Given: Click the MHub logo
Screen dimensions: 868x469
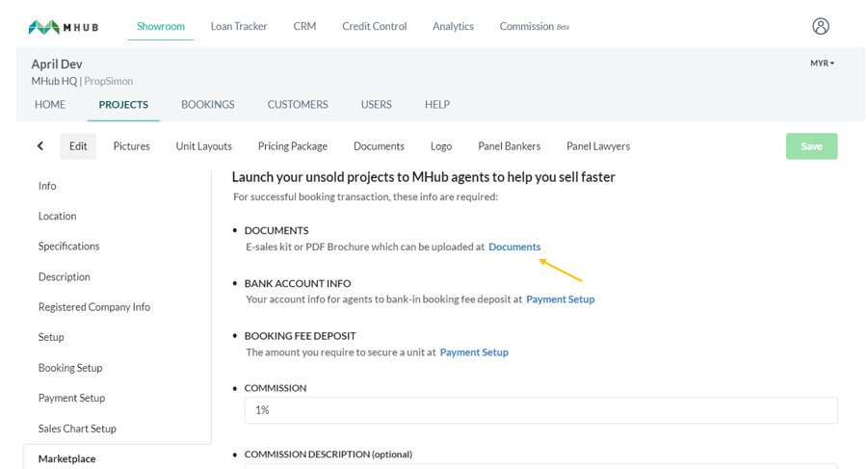Looking at the screenshot, I should 64,27.
